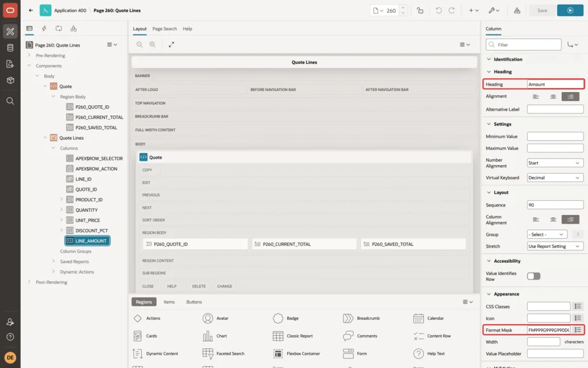Open the utilities wrench menu
The width and height of the screenshot is (588, 368).
pyautogui.click(x=494, y=10)
